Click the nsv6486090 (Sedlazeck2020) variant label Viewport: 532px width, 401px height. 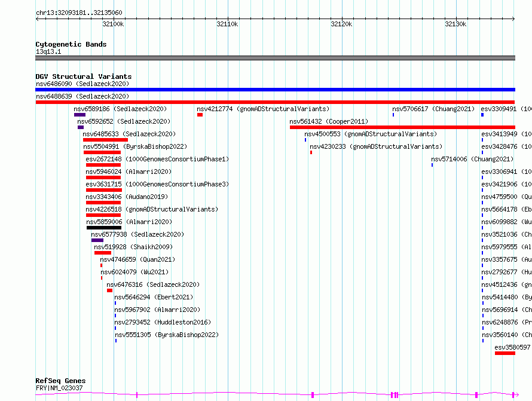[82, 84]
